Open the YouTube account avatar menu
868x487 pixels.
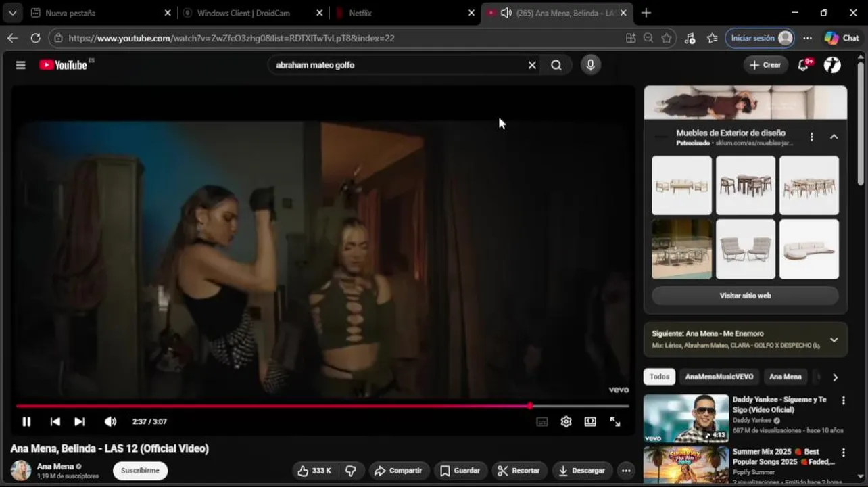[x=832, y=65]
